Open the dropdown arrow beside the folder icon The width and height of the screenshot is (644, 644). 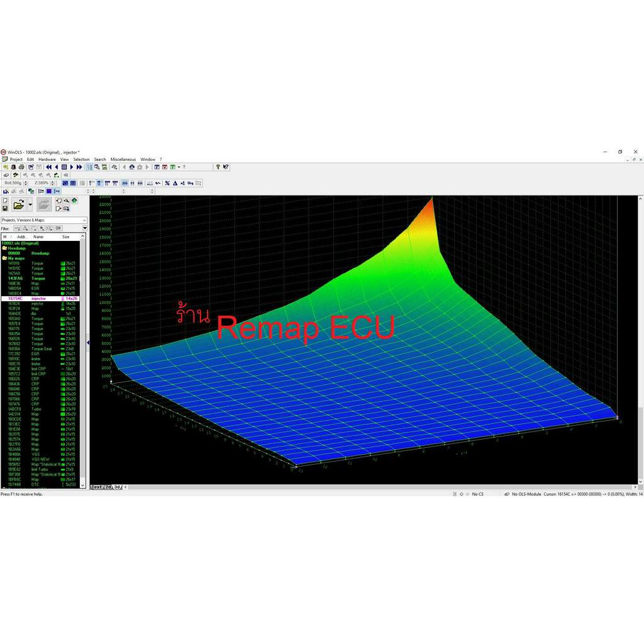29,204
